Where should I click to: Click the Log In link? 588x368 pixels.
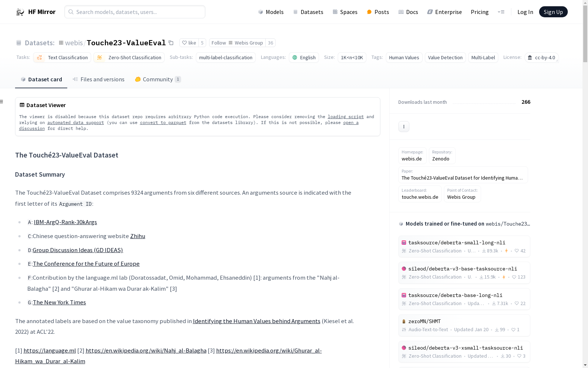(x=525, y=12)
